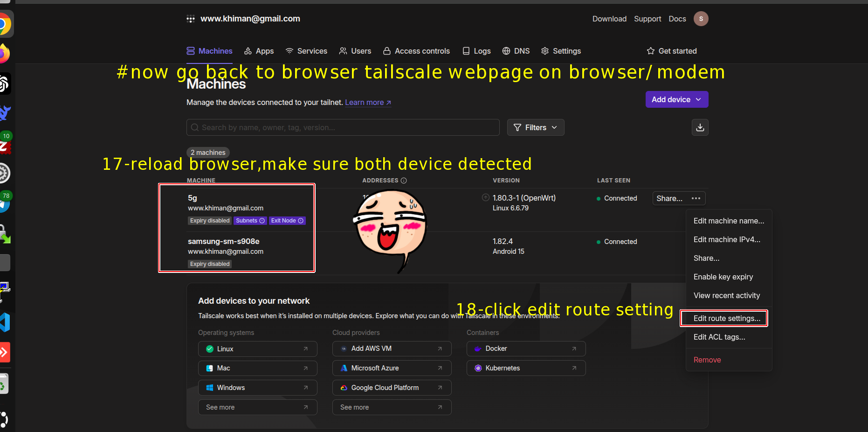This screenshot has width=868, height=432.
Task: Choose Remove from the machine menu
Action: pos(729,360)
